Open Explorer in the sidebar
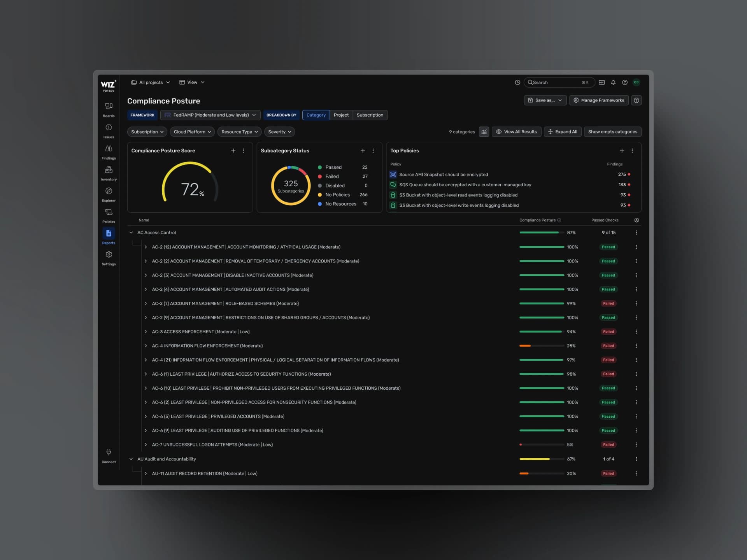This screenshot has width=747, height=560. tap(109, 194)
